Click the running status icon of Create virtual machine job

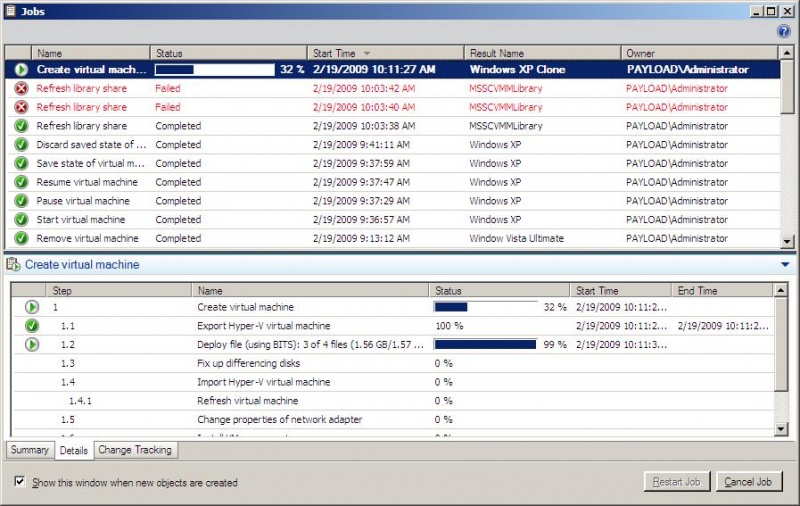[x=21, y=70]
